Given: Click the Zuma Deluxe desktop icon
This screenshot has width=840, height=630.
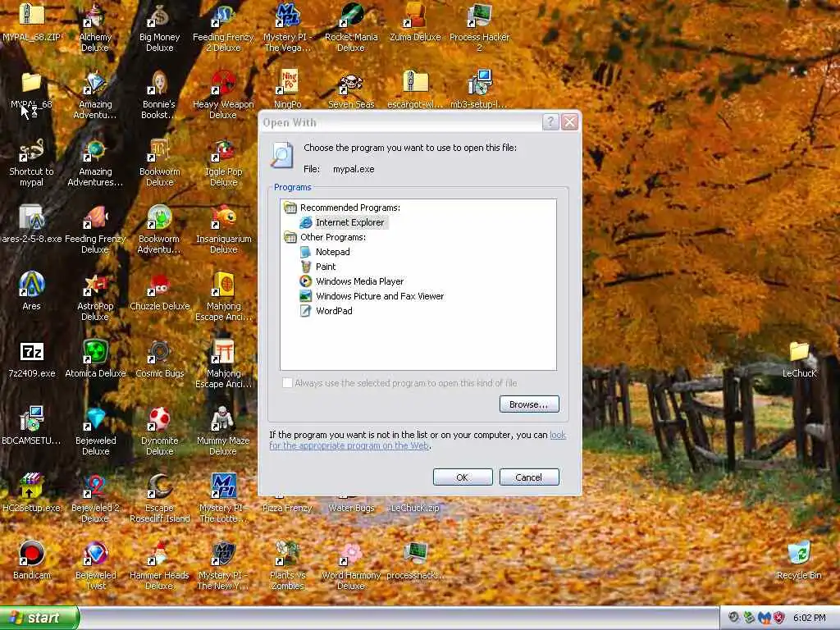Looking at the screenshot, I should coord(415,22).
